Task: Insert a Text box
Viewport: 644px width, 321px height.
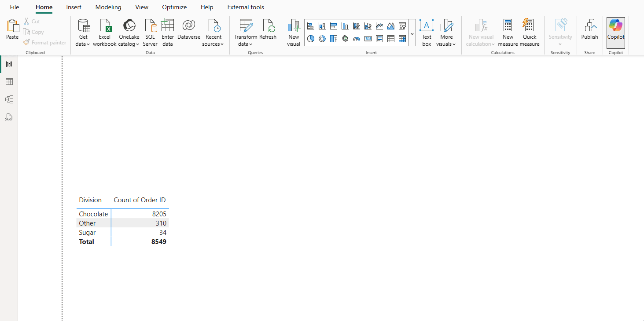Action: pyautogui.click(x=427, y=33)
